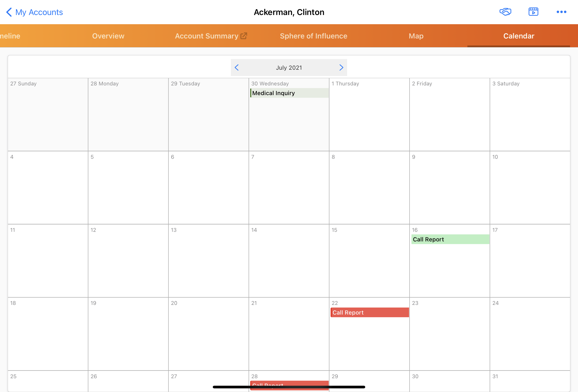578x392 pixels.
Task: Advance to next month arrow
Action: tap(341, 68)
